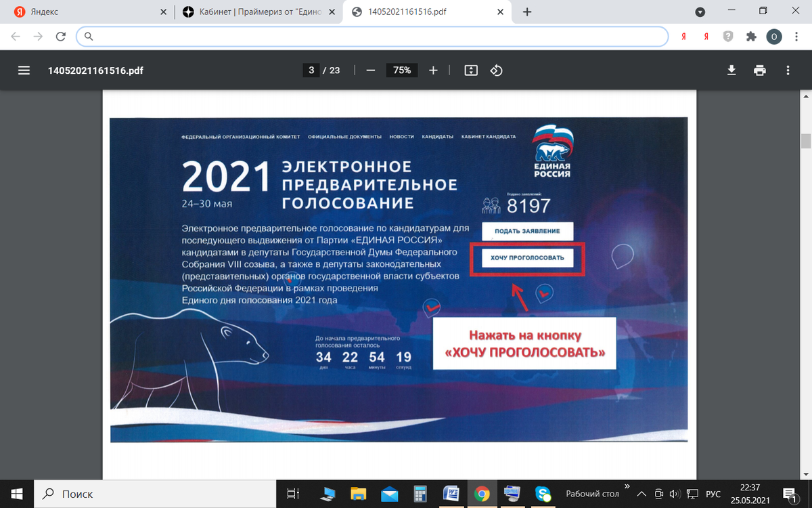This screenshot has height=508, width=812.
Task: Click the Поиск taskbar search box
Action: (x=154, y=493)
